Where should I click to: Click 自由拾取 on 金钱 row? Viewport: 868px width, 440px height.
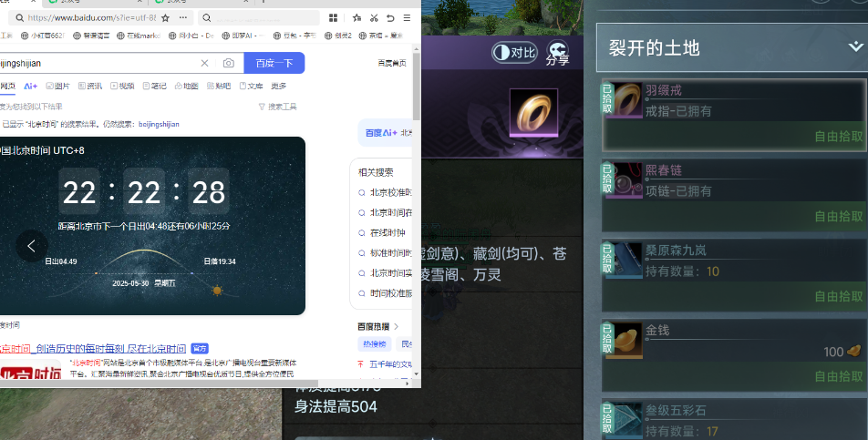tap(838, 376)
